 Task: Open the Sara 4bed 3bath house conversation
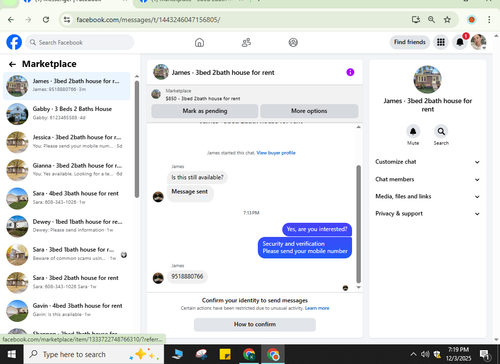click(66, 198)
